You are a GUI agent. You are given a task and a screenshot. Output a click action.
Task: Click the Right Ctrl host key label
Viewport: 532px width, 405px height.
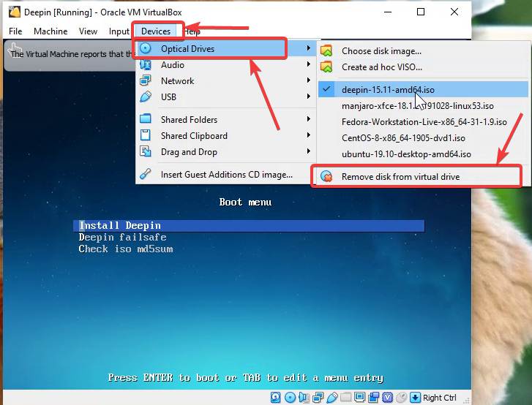coord(439,398)
